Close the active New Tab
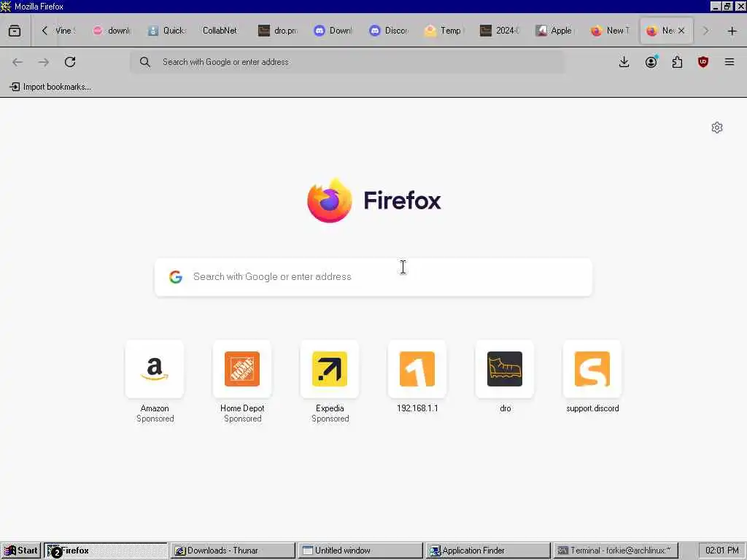 point(681,31)
